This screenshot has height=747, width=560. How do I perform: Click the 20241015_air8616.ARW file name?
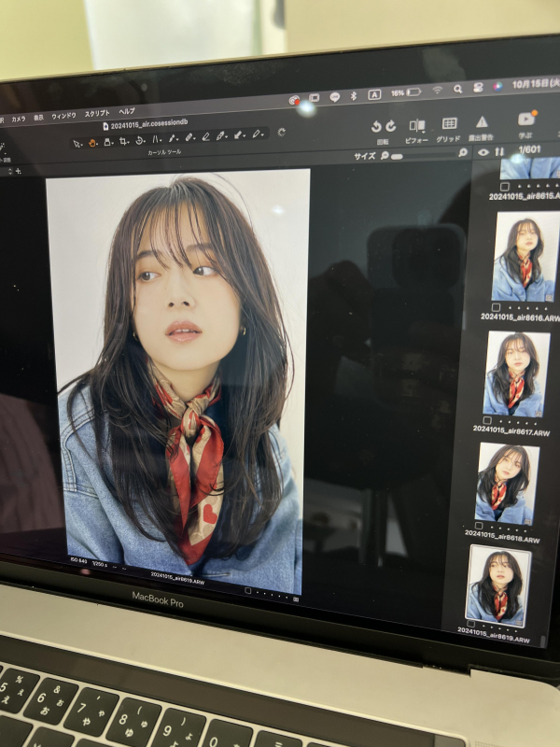(520, 317)
